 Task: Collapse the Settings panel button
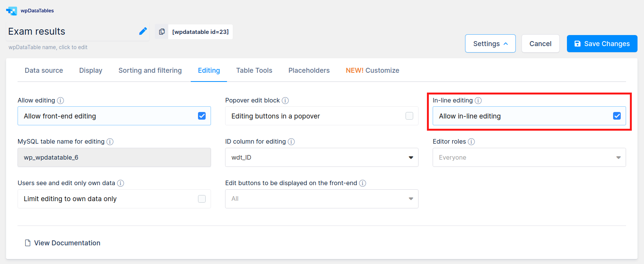pos(490,43)
